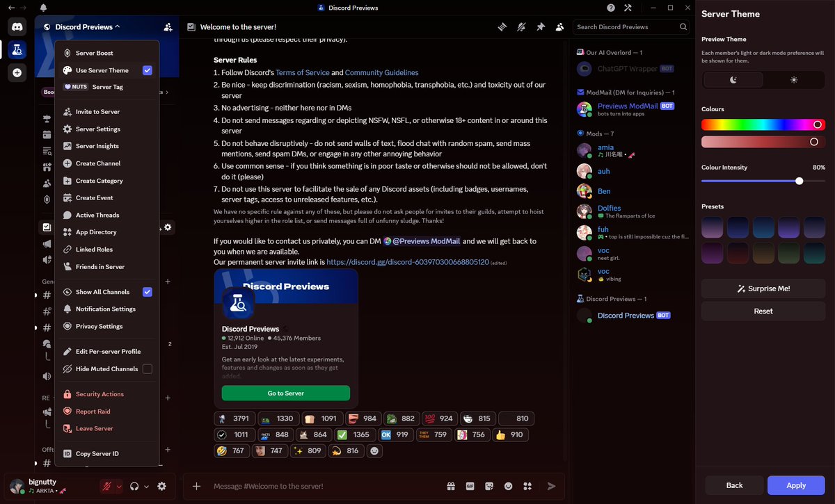This screenshot has width=835, height=504.
Task: Click the send message arrow icon
Action: pyautogui.click(x=552, y=487)
